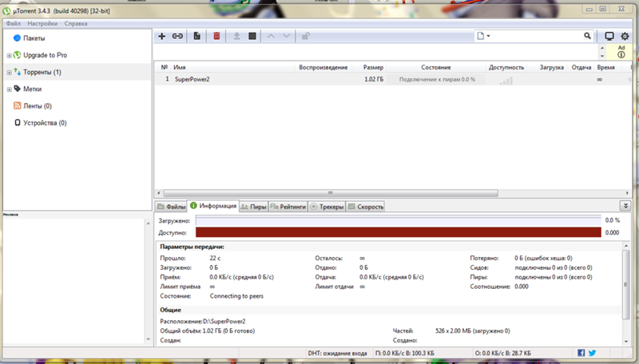Expand the Upgrade to Pro tree node
Viewport: 639px width, 364px height.
coord(9,55)
